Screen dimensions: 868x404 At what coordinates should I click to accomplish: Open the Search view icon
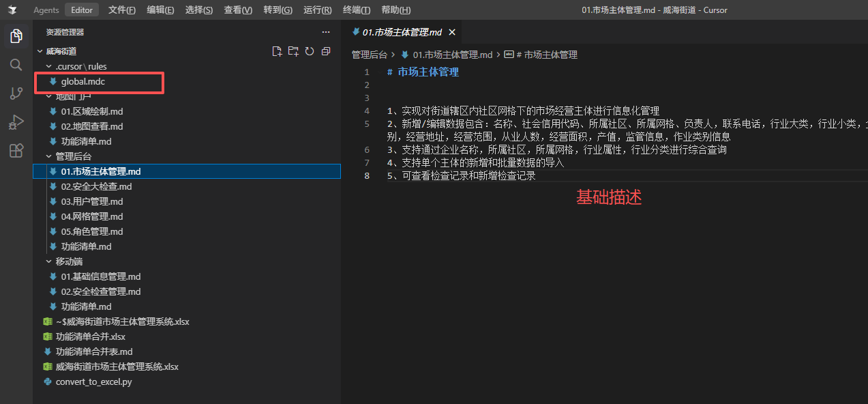pos(16,65)
